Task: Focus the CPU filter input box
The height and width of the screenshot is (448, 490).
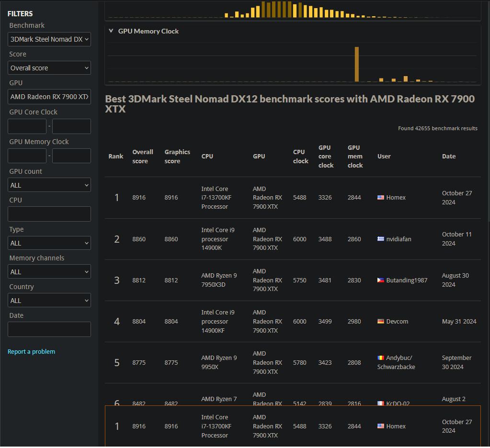Action: (x=49, y=214)
